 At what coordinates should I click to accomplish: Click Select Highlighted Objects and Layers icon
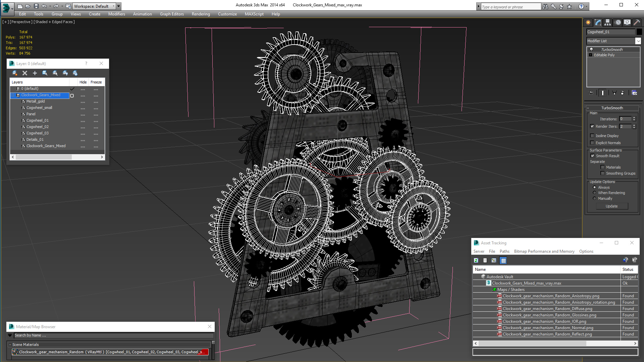point(45,73)
